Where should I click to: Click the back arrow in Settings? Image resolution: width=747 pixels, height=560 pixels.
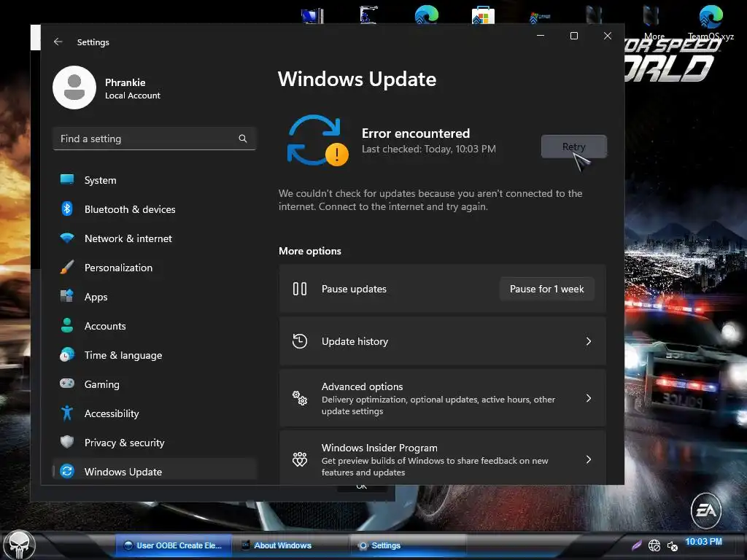point(58,42)
